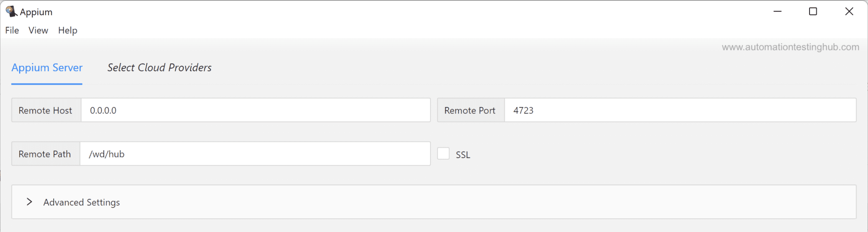This screenshot has height=232, width=868.
Task: Open the Help menu
Action: pos(68,30)
